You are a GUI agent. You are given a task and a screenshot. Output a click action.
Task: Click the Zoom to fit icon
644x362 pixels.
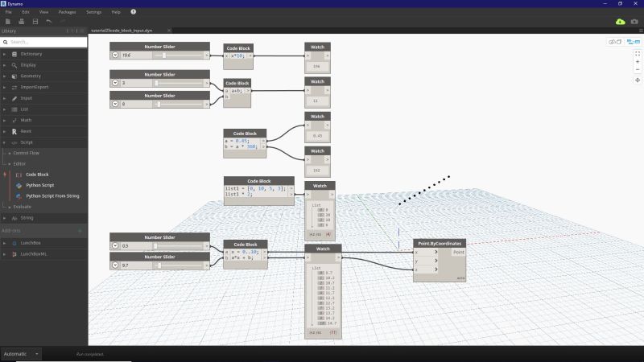638,54
